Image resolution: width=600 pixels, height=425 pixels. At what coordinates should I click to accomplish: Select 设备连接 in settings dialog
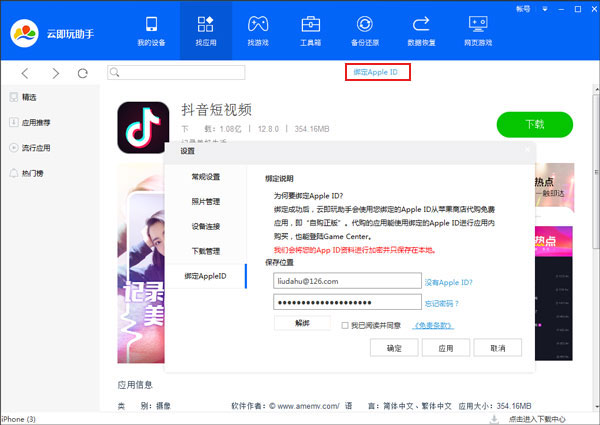(x=206, y=226)
